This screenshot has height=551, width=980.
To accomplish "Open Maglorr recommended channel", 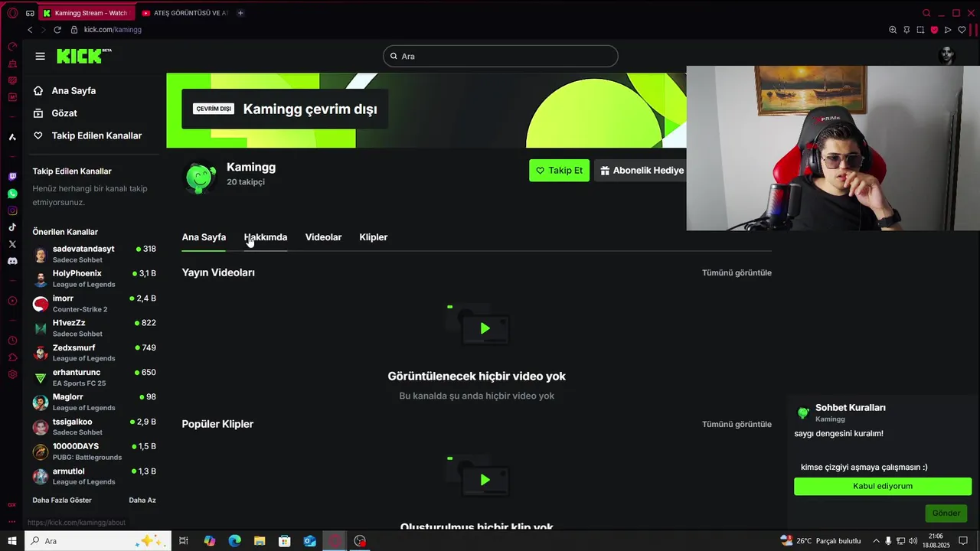I will 94,403.
